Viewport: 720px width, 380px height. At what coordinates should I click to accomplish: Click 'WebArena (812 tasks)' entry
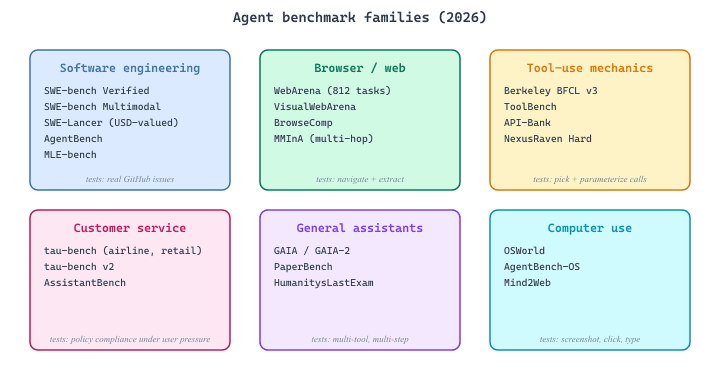[332, 90]
